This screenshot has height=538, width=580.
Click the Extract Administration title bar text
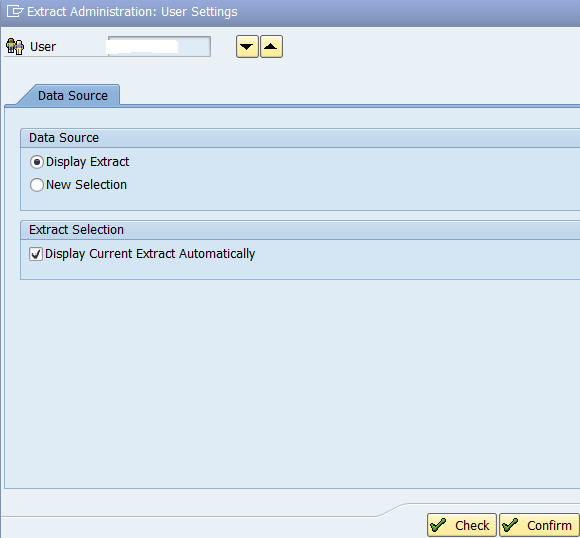coord(132,12)
